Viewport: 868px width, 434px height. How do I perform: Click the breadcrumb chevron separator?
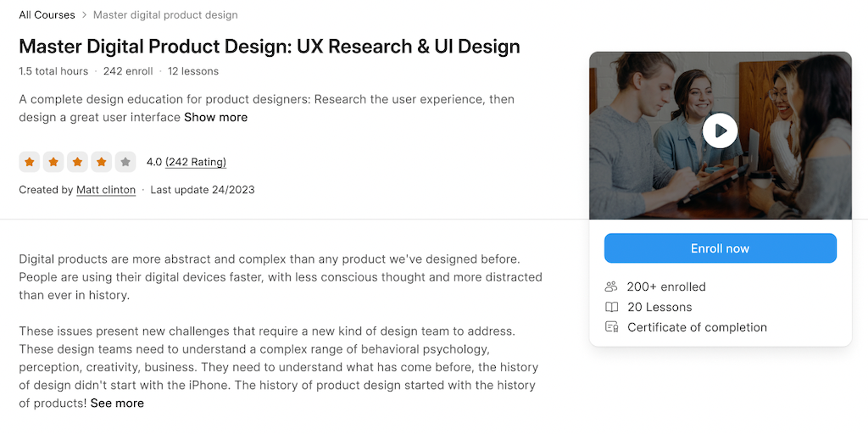click(x=84, y=15)
